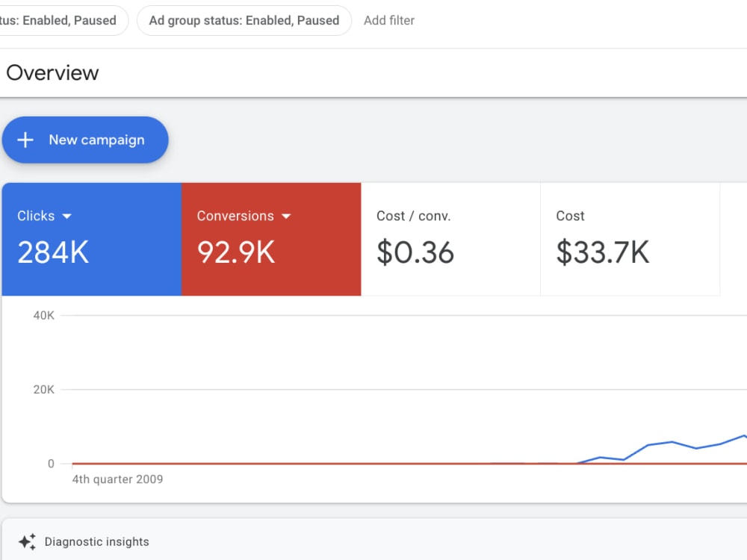This screenshot has height=560, width=747.
Task: Click the New campaign button
Action: point(85,140)
